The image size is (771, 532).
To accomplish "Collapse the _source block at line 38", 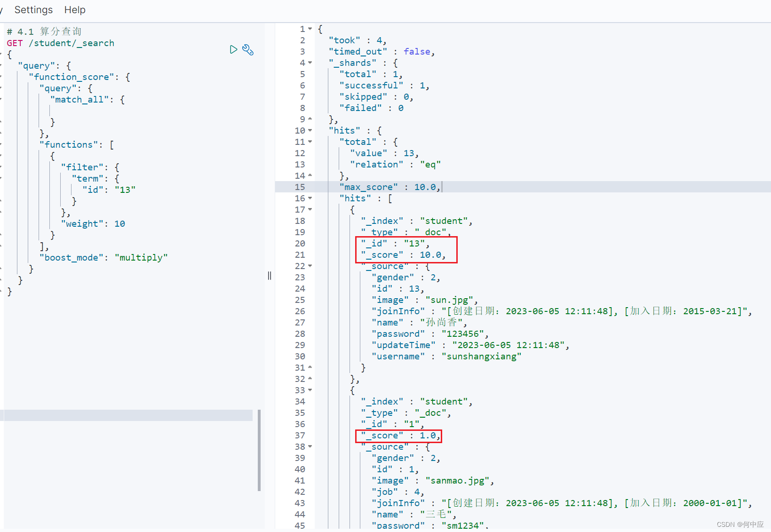I will [x=310, y=446].
